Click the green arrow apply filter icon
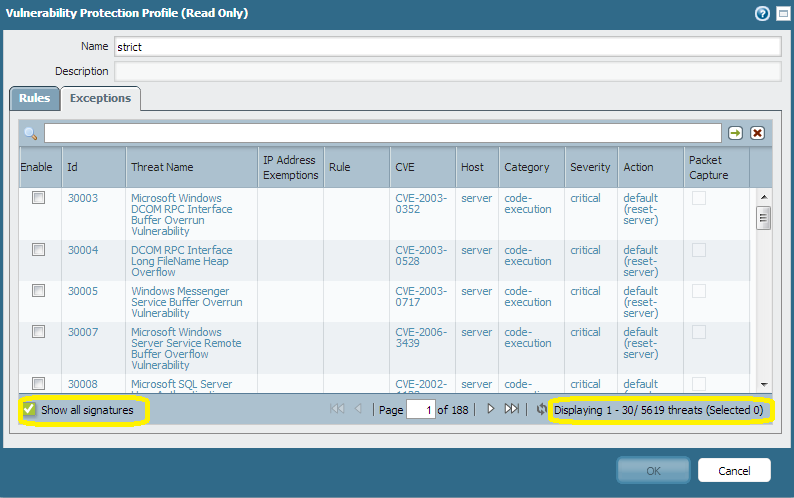This screenshot has width=794, height=498. [735, 133]
